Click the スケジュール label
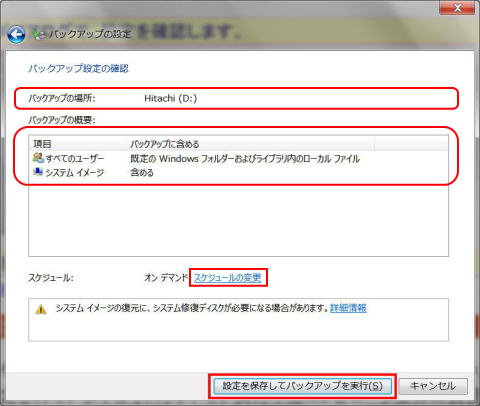This screenshot has height=406, width=480. tap(51, 277)
